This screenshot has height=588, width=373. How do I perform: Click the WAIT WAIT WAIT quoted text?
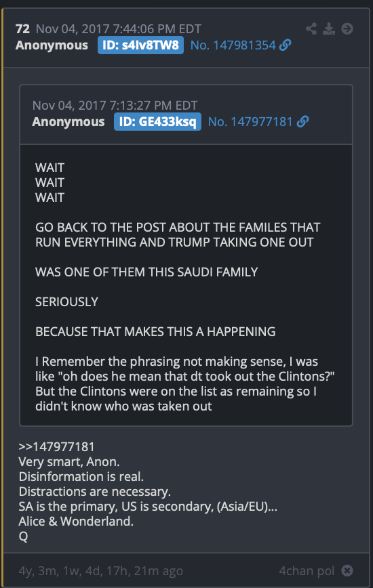tap(50, 183)
